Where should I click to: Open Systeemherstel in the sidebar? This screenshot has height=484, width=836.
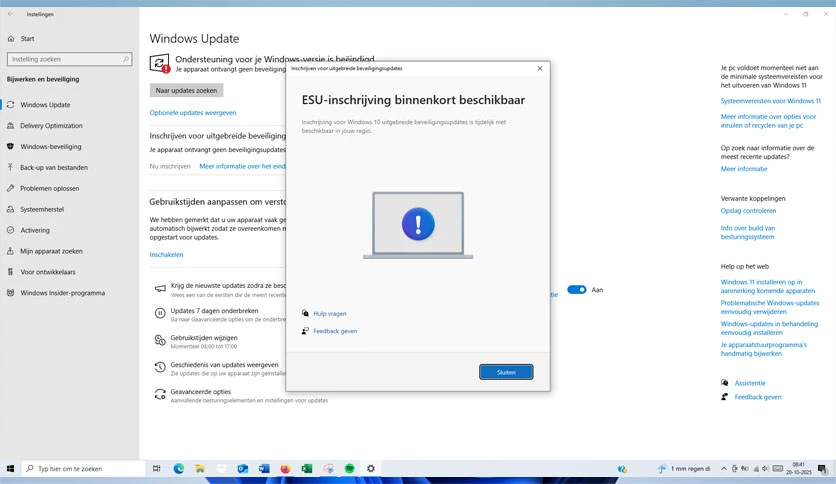tap(42, 209)
